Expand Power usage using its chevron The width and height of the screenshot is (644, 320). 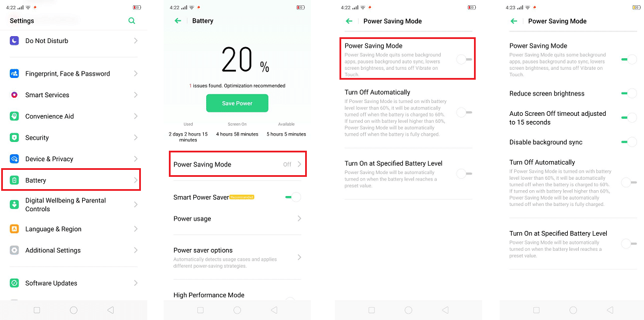(x=299, y=219)
